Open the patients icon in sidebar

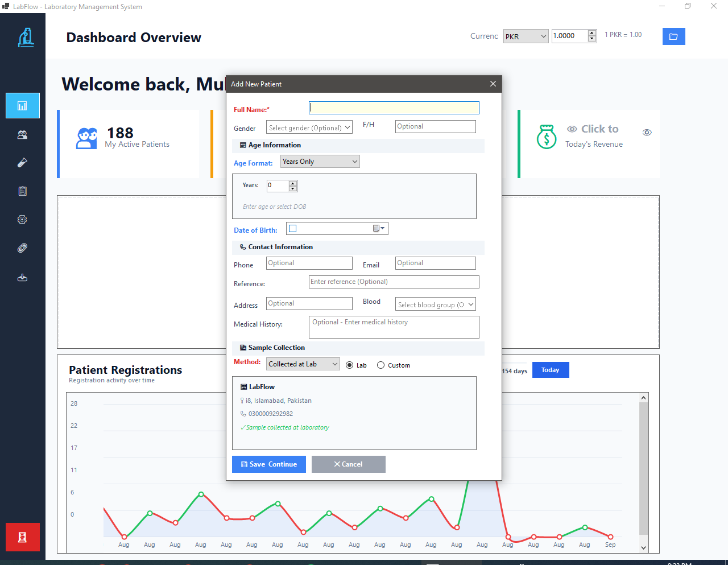pos(23,135)
